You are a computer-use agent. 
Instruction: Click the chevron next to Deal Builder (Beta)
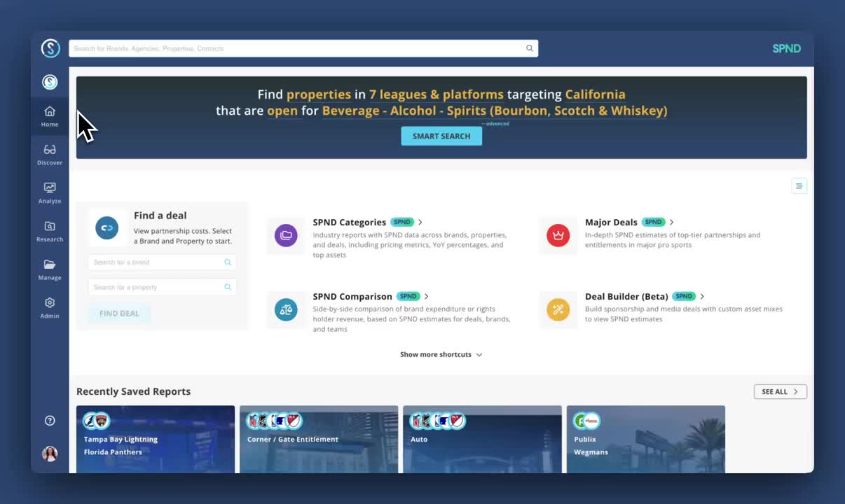coord(702,296)
